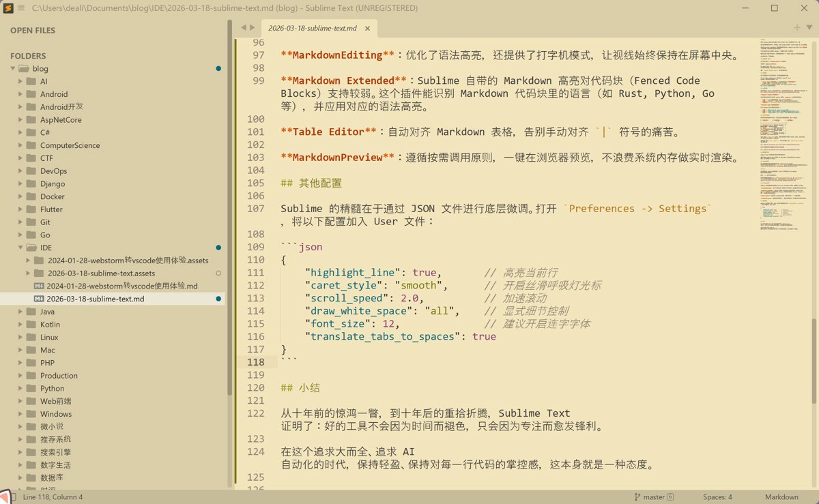Click the Production folder icon
The height and width of the screenshot is (504, 819).
31,376
